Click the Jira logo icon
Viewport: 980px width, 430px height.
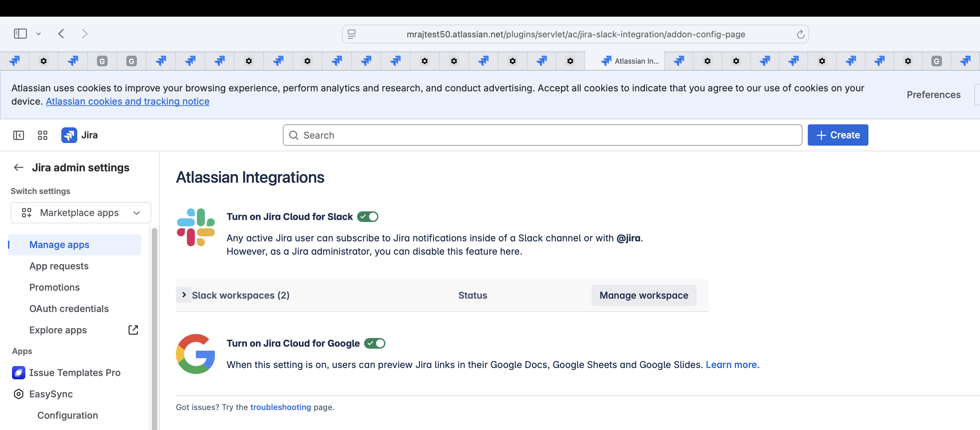coord(69,135)
